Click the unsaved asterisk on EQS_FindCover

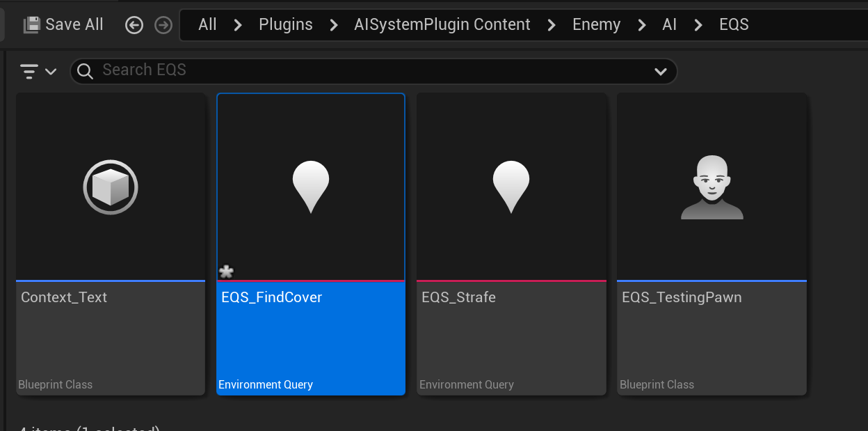click(x=226, y=272)
